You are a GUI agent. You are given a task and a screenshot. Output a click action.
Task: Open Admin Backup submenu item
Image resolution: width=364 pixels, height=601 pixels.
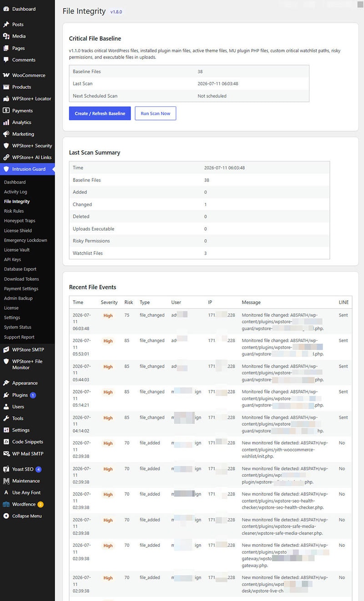(18, 298)
